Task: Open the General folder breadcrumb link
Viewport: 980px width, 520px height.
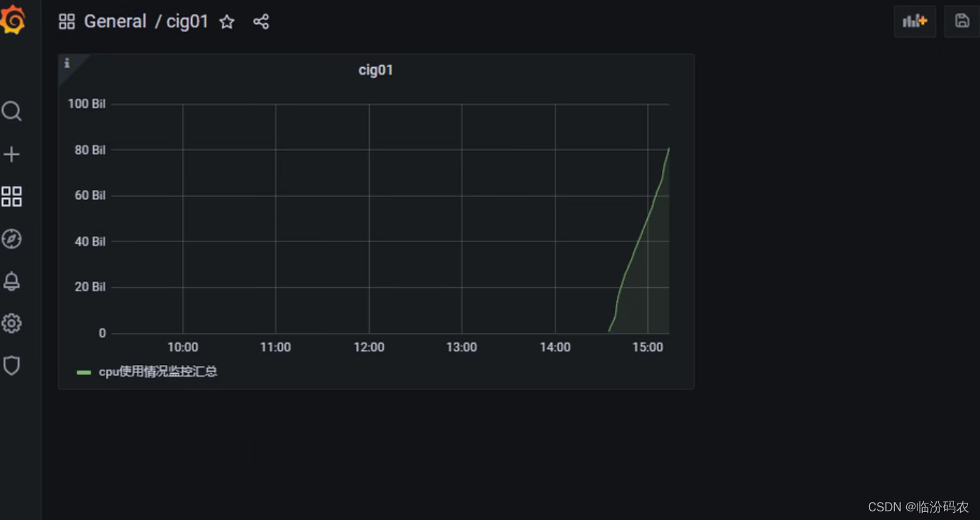Action: (x=115, y=21)
